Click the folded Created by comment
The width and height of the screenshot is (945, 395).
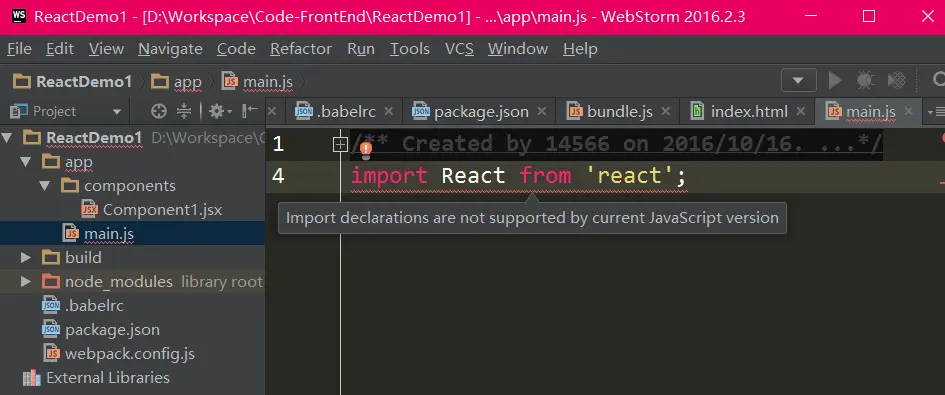click(617, 144)
